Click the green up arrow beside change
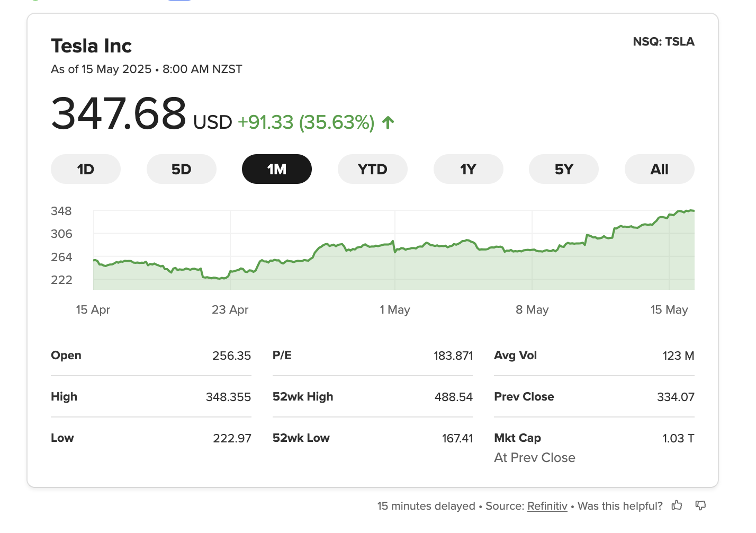 pos(388,122)
